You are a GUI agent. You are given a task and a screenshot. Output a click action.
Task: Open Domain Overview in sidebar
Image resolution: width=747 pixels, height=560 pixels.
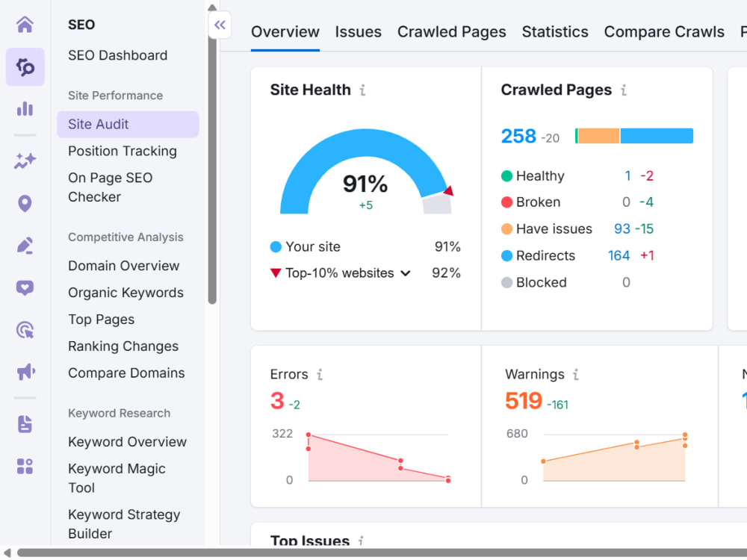tap(124, 266)
